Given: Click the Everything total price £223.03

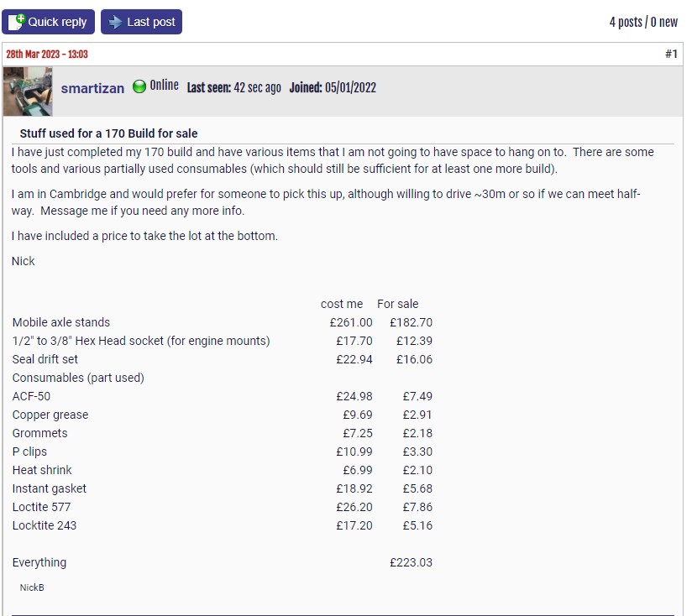Looking at the screenshot, I should pyautogui.click(x=411, y=562).
